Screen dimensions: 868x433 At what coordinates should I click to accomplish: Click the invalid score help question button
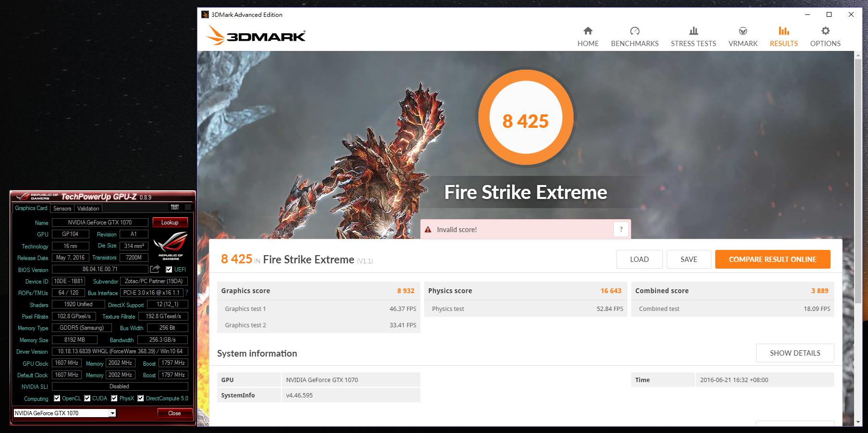pyautogui.click(x=621, y=230)
